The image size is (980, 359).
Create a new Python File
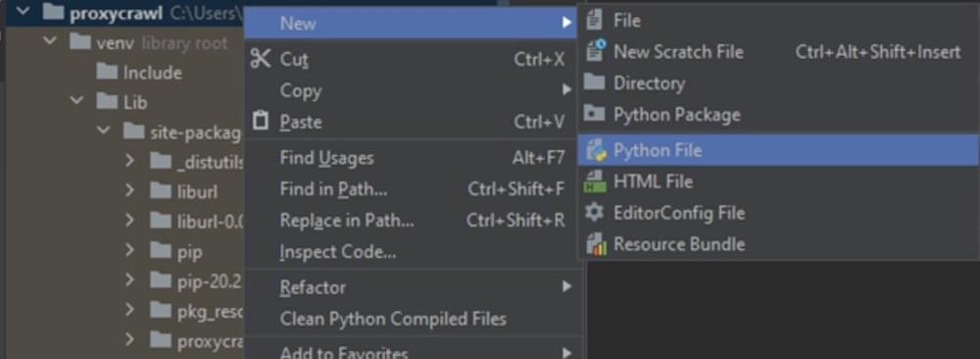coord(778,150)
